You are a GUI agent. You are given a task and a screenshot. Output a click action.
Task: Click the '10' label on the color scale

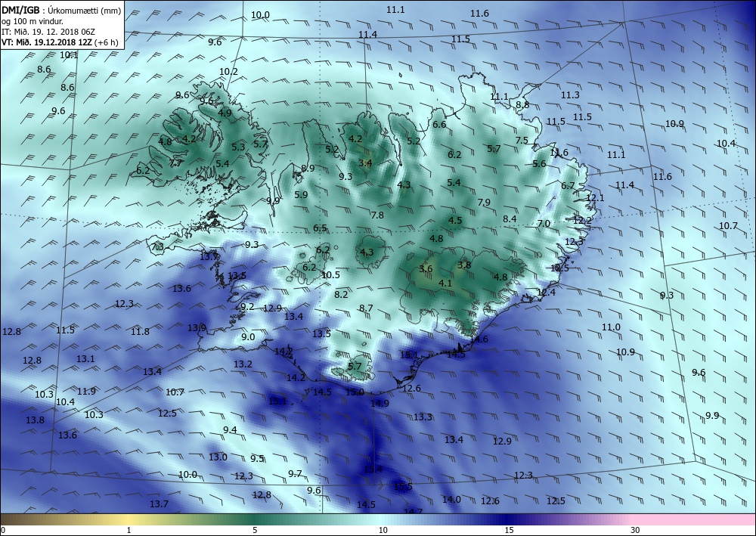click(383, 530)
